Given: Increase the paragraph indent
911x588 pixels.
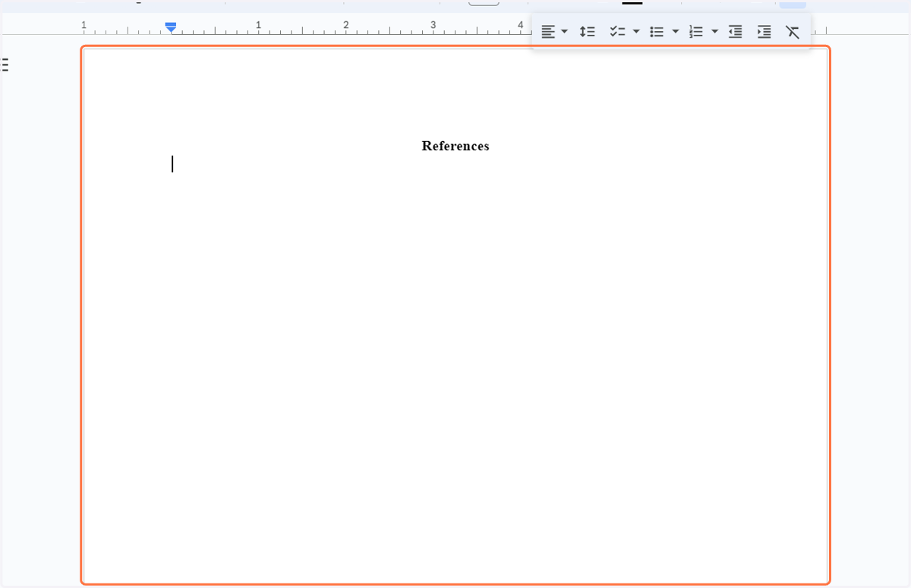Looking at the screenshot, I should (764, 32).
